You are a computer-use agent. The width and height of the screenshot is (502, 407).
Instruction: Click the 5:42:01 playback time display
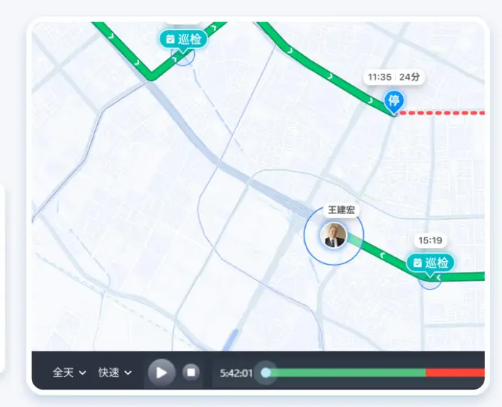(x=236, y=373)
